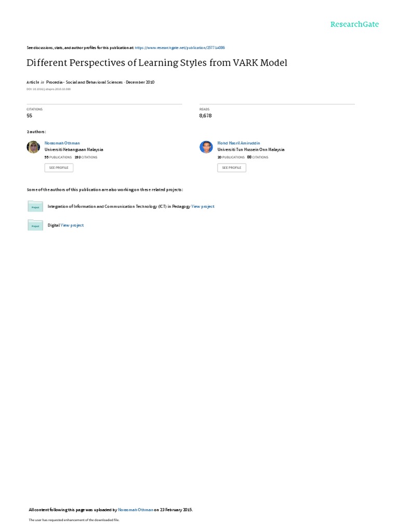Image resolution: width=399 pixels, height=532 pixels.
Task: Click Universiti Tun Hussein Onn Malaysia affiliation
Action: coord(251,150)
